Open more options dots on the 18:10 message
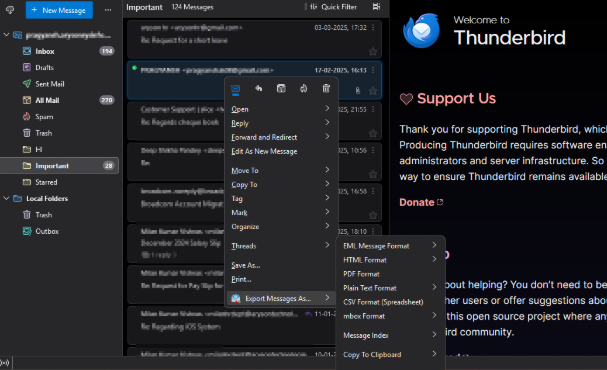This screenshot has width=607, height=370. coord(373,231)
